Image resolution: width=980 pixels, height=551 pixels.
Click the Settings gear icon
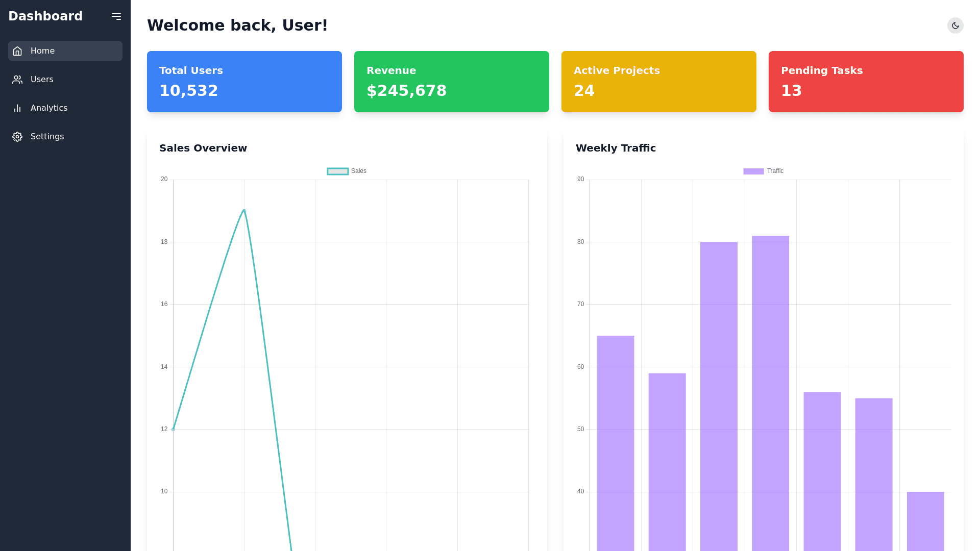17,136
